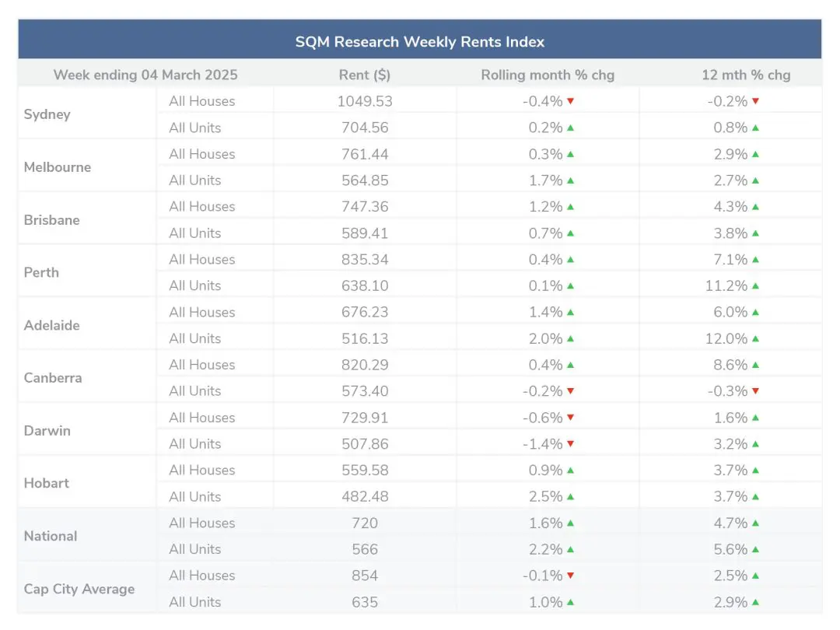Click the green up arrow next to National units 5.6%
The height and width of the screenshot is (630, 840).
coord(755,549)
